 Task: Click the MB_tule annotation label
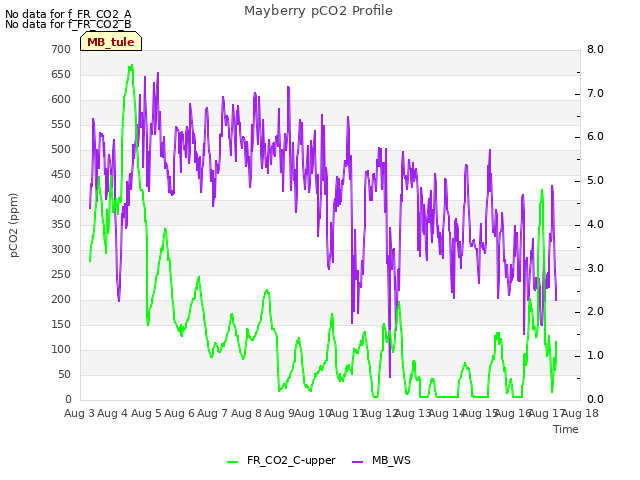111,42
